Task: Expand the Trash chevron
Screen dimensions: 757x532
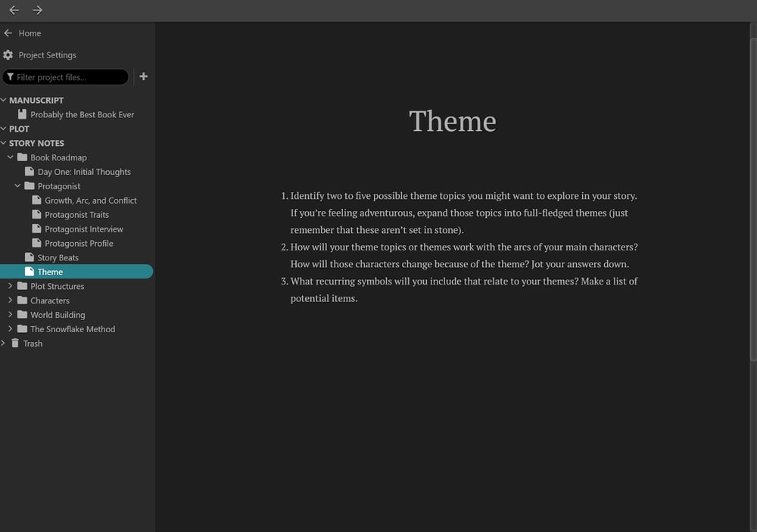Action: pos(3,344)
